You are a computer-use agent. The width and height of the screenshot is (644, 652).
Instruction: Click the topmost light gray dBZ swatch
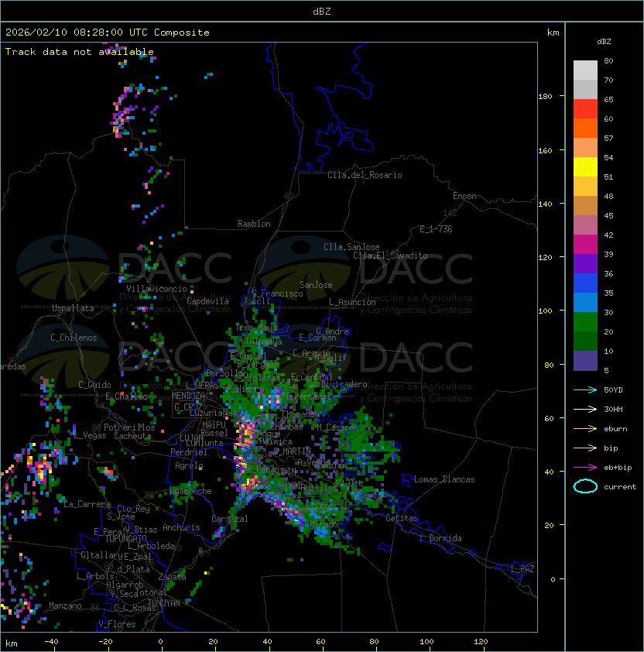pos(585,70)
